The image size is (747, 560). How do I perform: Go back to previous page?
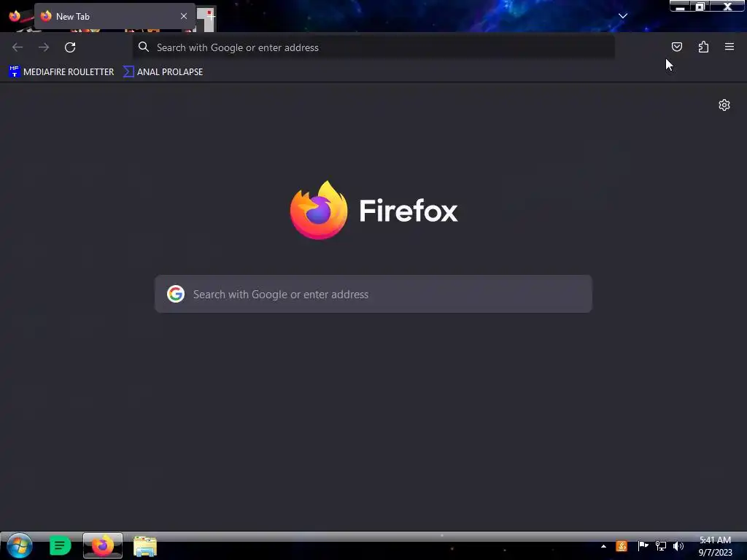(18, 47)
